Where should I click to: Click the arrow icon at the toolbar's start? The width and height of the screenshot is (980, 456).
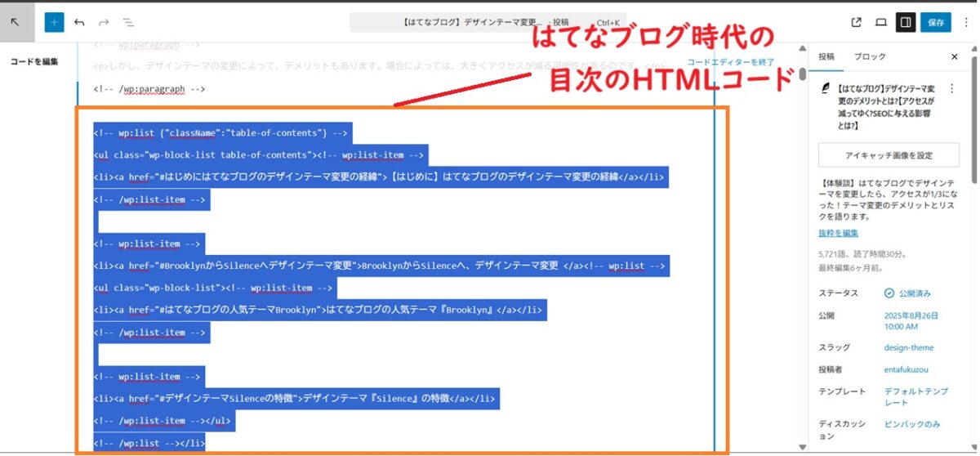(16, 22)
